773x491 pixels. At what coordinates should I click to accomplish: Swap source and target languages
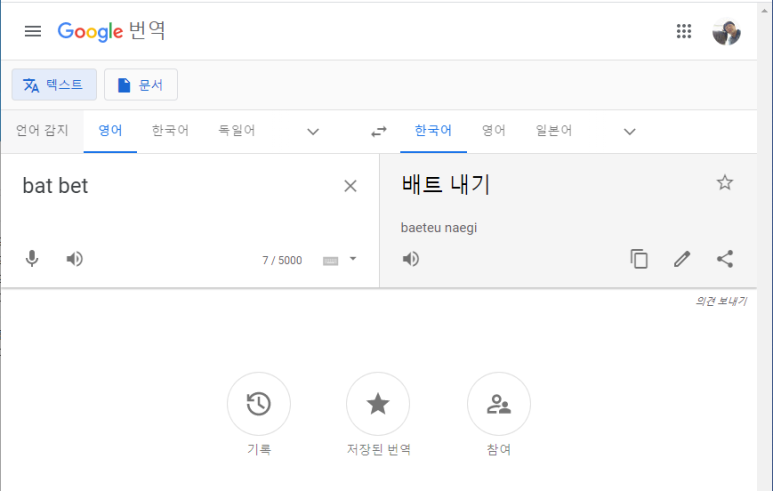(379, 132)
